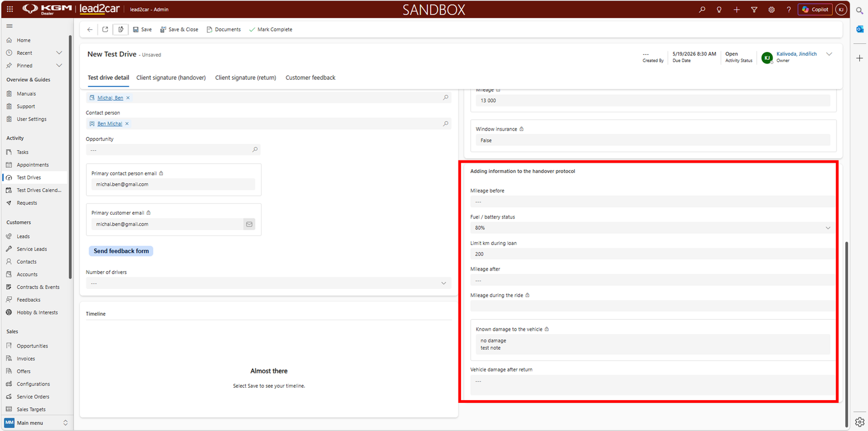Open the help question mark icon
Screen dimensions: 868x431
pos(789,10)
